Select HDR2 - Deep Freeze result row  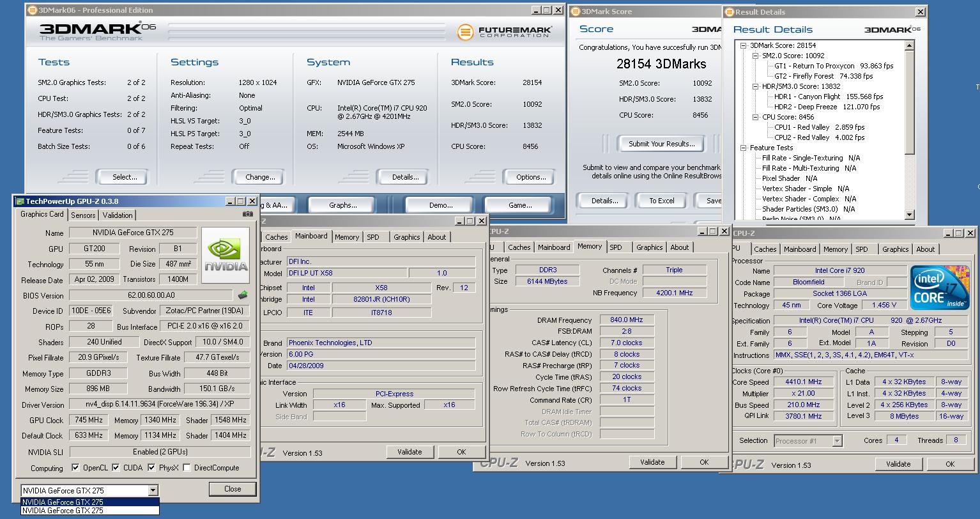tap(827, 107)
